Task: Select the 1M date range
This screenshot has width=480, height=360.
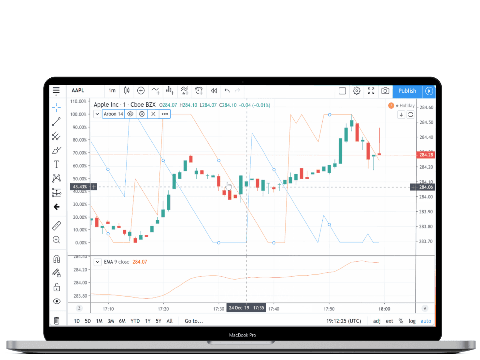Action: coord(99,321)
